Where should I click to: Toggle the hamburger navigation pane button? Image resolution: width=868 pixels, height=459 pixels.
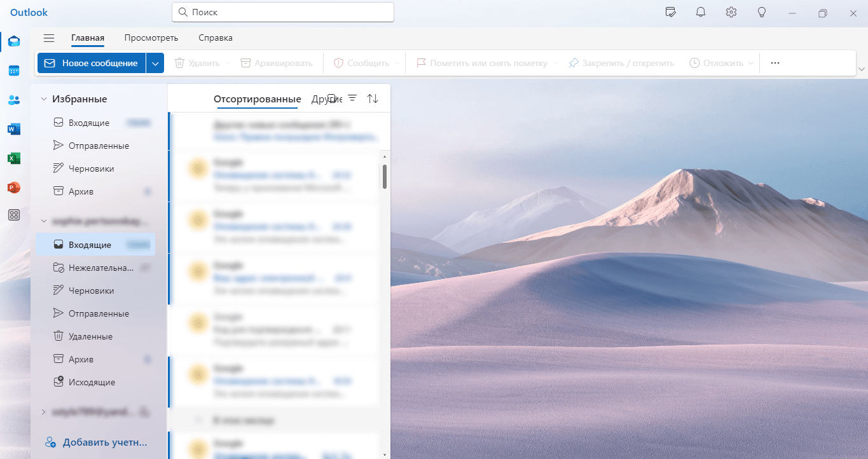tap(49, 38)
